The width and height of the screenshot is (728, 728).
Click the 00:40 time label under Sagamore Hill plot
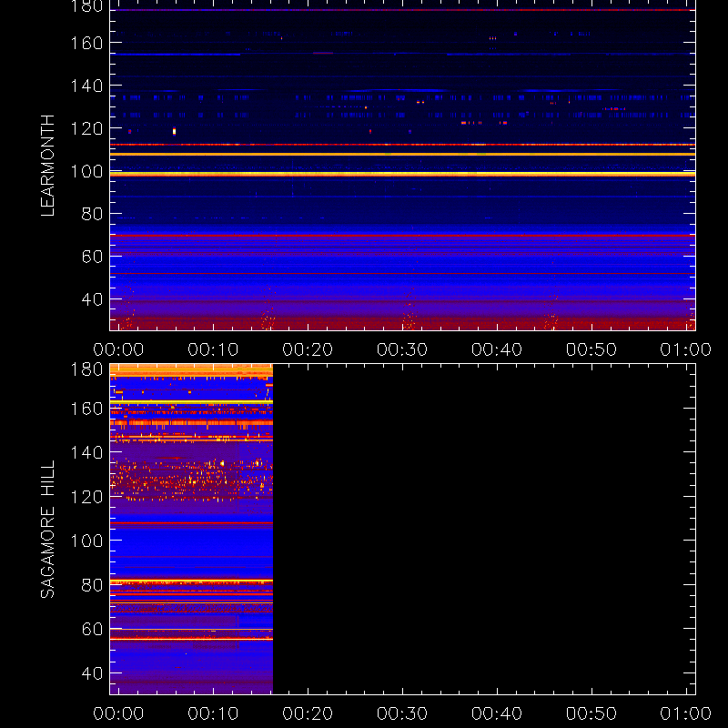click(x=497, y=713)
